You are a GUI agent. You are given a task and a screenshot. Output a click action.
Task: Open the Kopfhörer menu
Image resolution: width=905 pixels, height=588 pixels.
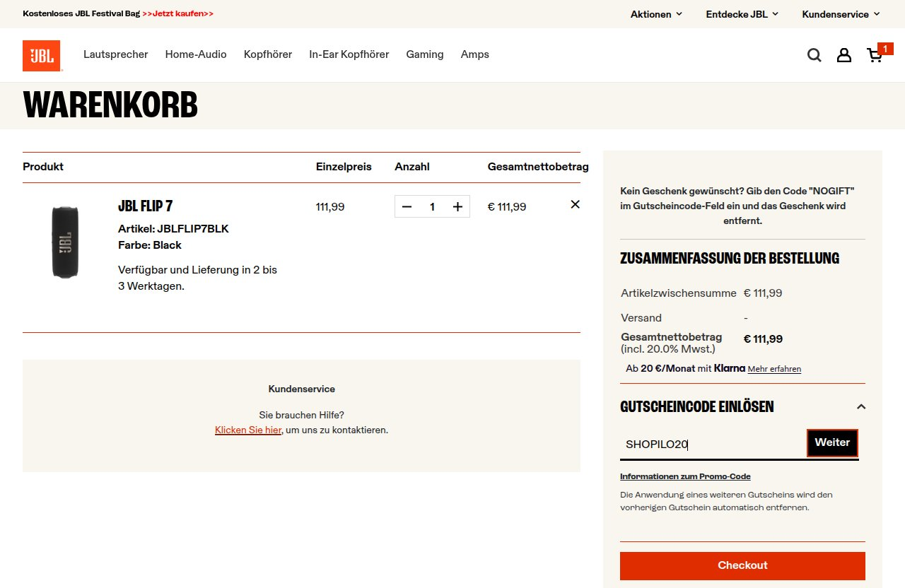pos(268,54)
